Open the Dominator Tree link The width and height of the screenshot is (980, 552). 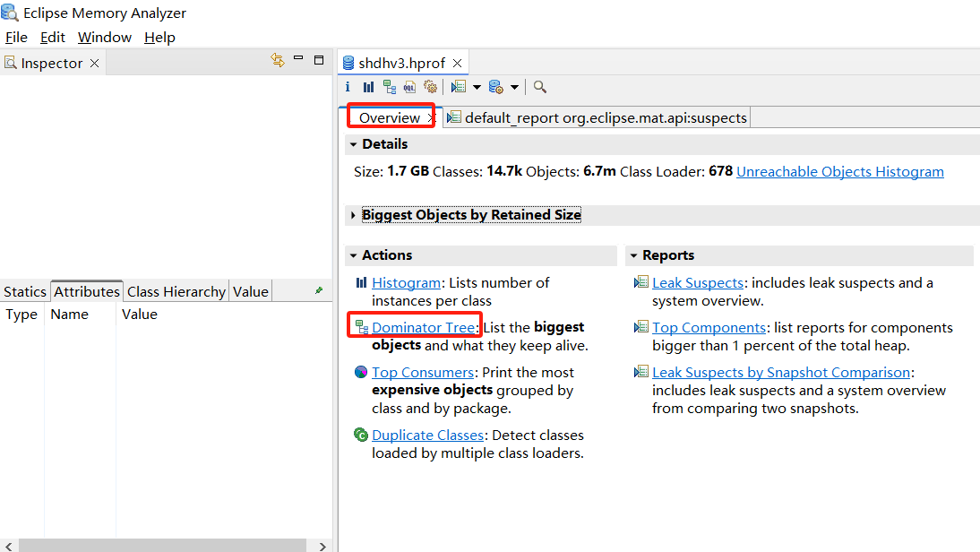click(423, 327)
